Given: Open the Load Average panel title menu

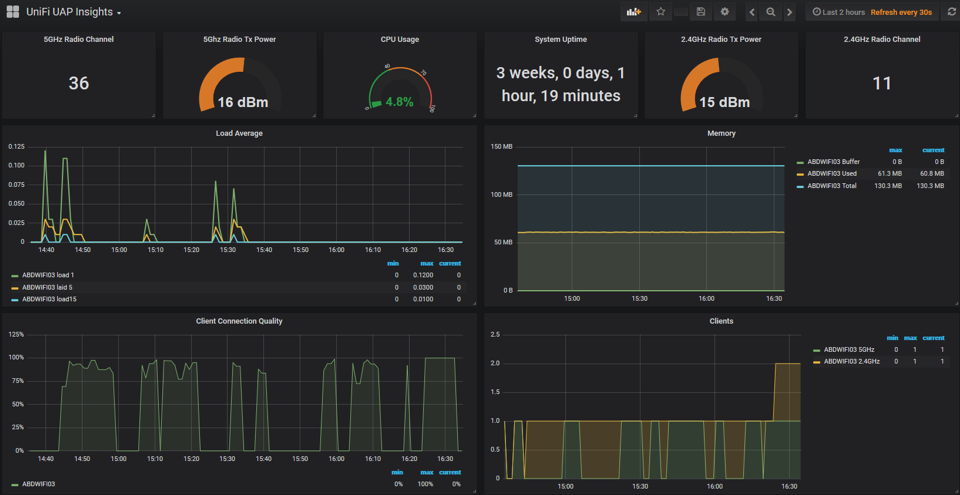Looking at the screenshot, I should pyautogui.click(x=239, y=133).
